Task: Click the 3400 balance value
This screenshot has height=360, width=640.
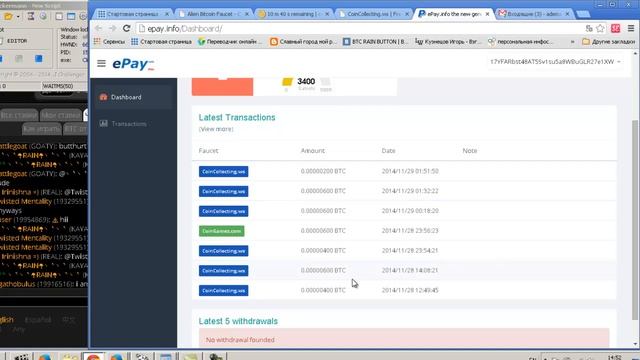Action: [306, 81]
